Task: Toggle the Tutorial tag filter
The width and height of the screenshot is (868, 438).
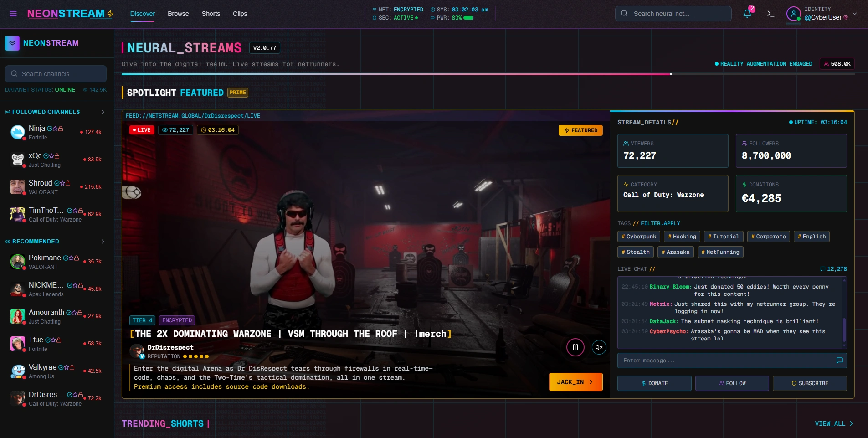Action: point(724,237)
